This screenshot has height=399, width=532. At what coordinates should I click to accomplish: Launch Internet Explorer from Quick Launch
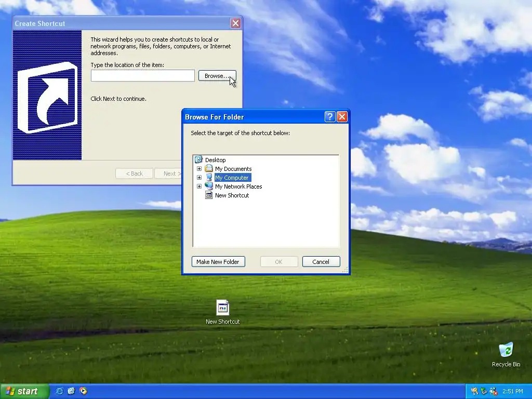[x=59, y=391]
